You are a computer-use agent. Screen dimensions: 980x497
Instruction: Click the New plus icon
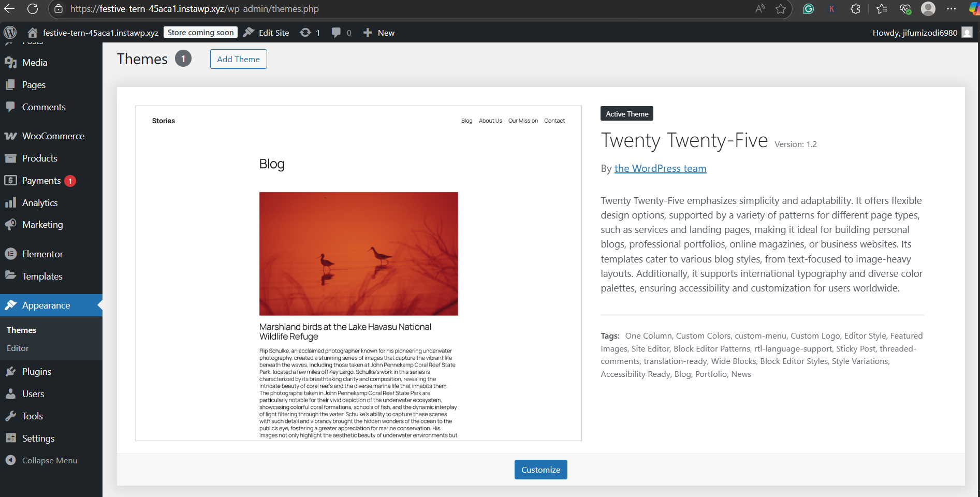click(x=368, y=33)
